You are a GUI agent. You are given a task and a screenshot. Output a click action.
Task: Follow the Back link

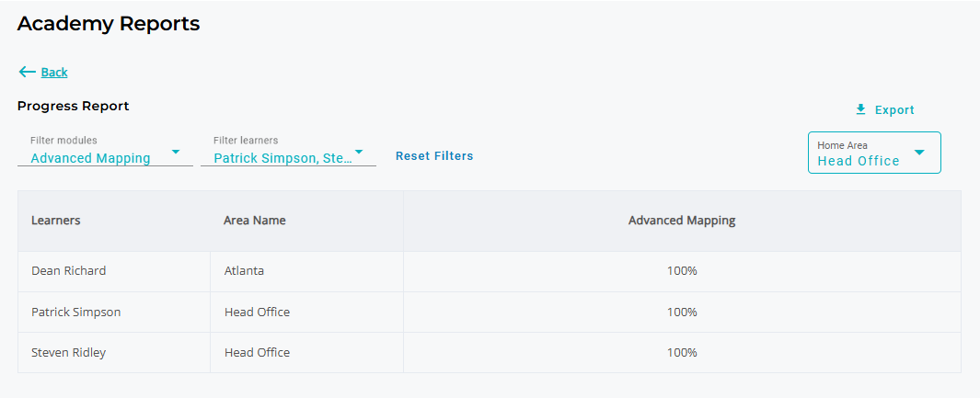54,73
